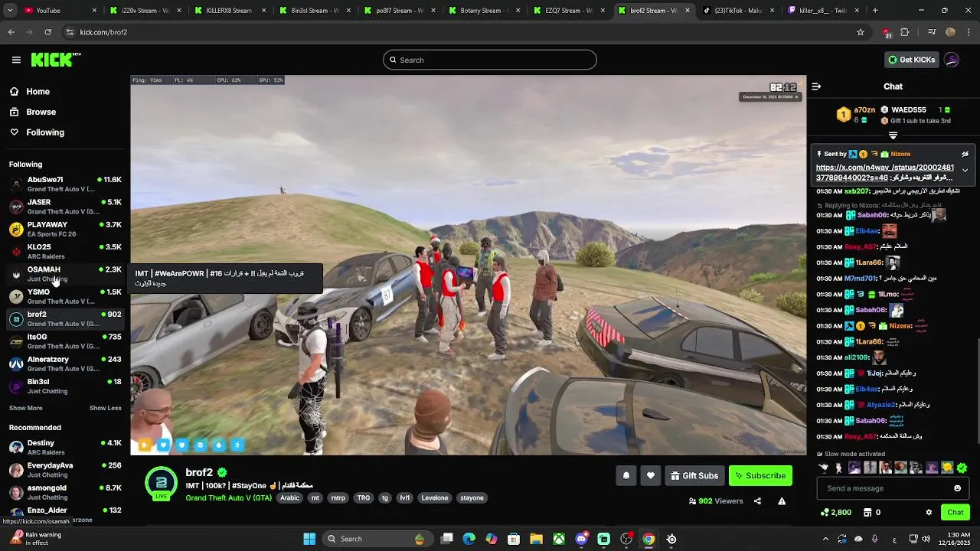The width and height of the screenshot is (980, 551).
Task: Collapse the chat panel with arrow icon
Action: click(816, 86)
